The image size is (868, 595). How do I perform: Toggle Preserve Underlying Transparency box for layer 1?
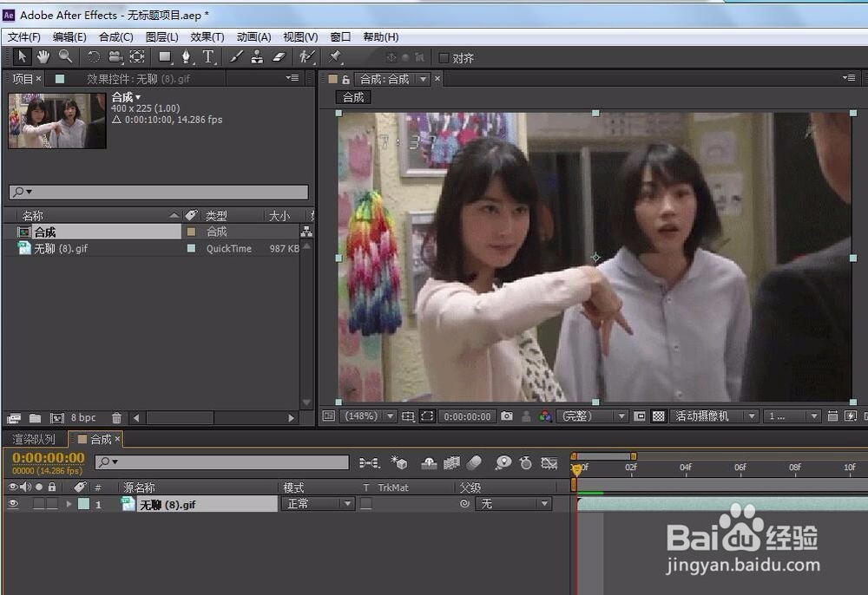[x=366, y=504]
